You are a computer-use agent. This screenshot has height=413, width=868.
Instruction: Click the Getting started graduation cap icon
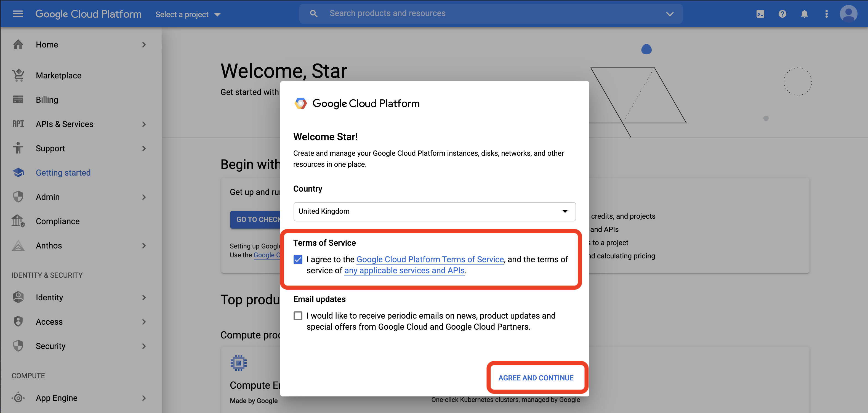tap(18, 172)
